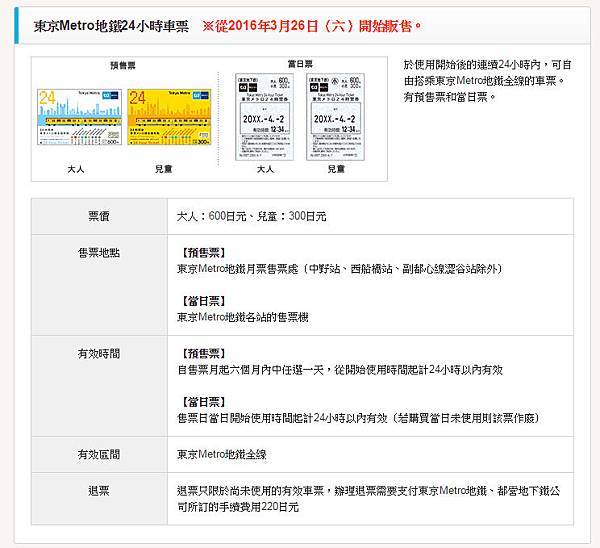
Task: Click the refund text mentioning 手續費用220日元
Action: (x=368, y=499)
